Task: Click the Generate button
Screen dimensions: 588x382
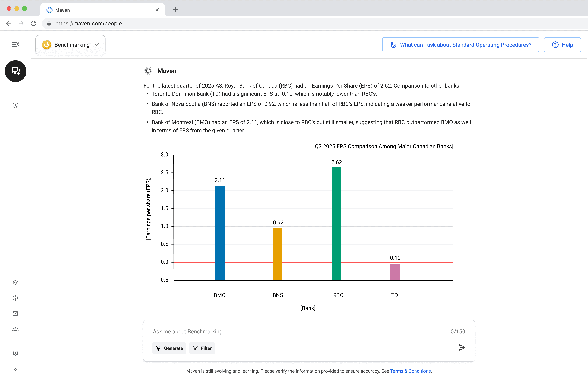Action: point(169,348)
